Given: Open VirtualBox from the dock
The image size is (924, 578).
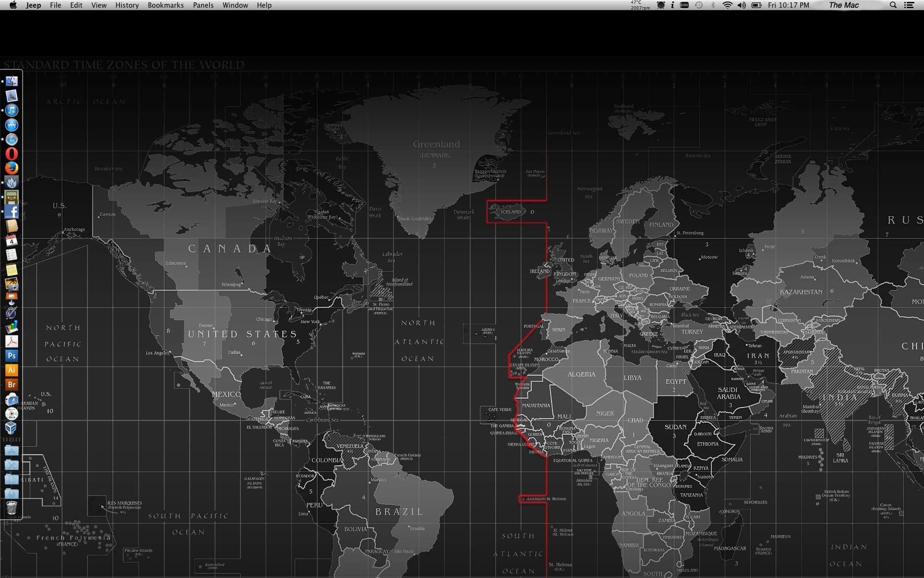Looking at the screenshot, I should tap(12, 428).
